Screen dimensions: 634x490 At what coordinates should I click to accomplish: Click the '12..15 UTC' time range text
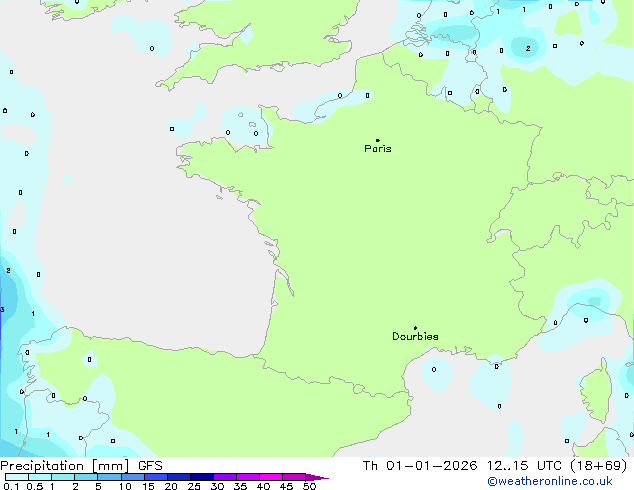pyautogui.click(x=524, y=466)
